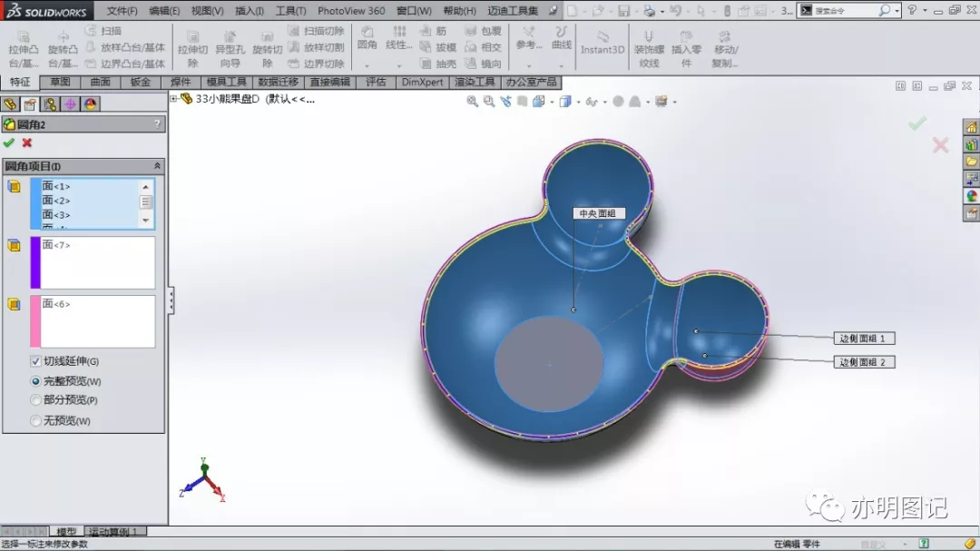Click the Help question mark icon
Image resolution: width=980 pixels, height=551 pixels.
pos(913,10)
